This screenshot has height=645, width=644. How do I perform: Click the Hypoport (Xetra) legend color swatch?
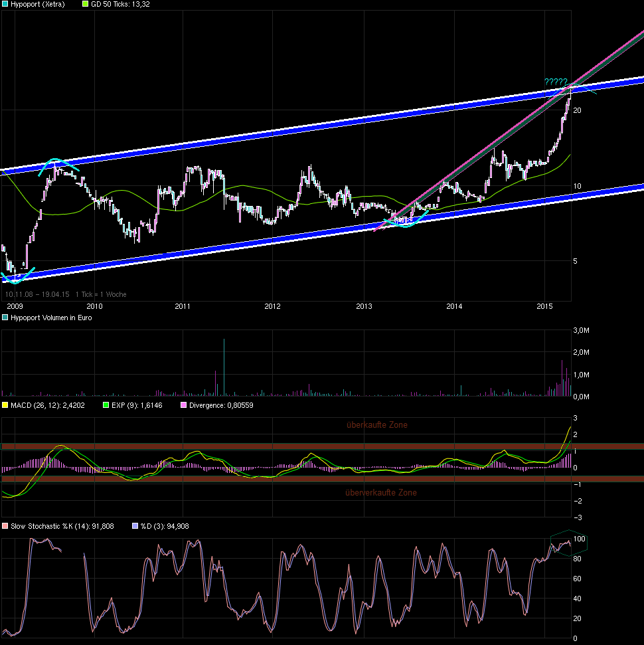5,4
